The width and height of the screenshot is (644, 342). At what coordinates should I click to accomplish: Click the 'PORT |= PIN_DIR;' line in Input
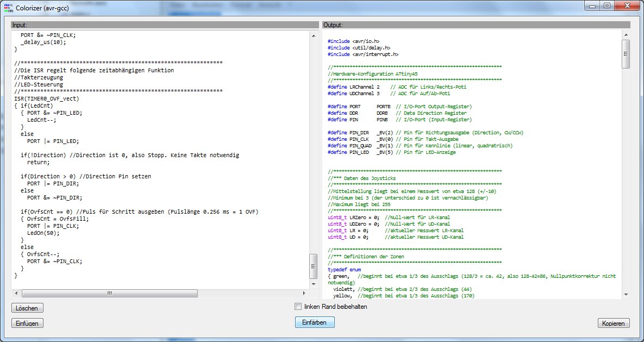pyautogui.click(x=53, y=183)
